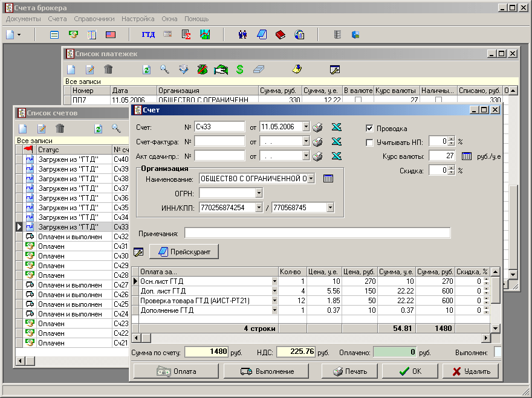Click the trash can icon in Список счетов
The width and height of the screenshot is (532, 398).
pyautogui.click(x=60, y=129)
